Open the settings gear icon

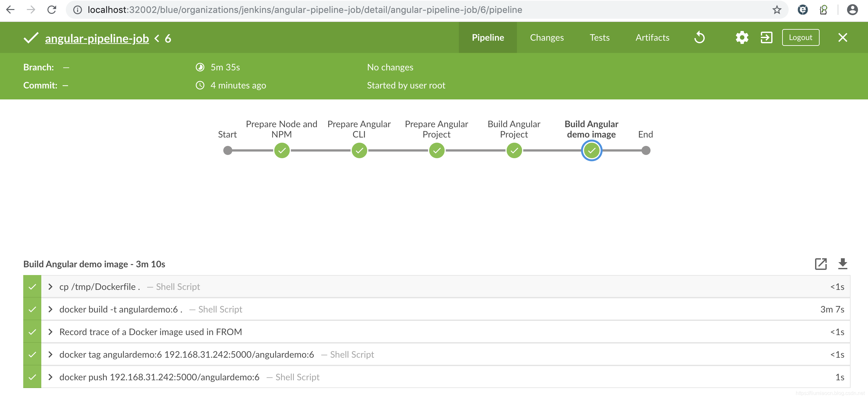tap(741, 37)
